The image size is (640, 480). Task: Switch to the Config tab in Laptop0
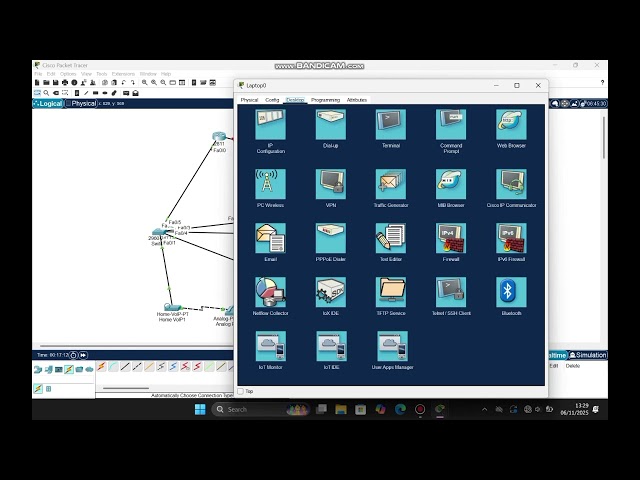(x=272, y=100)
